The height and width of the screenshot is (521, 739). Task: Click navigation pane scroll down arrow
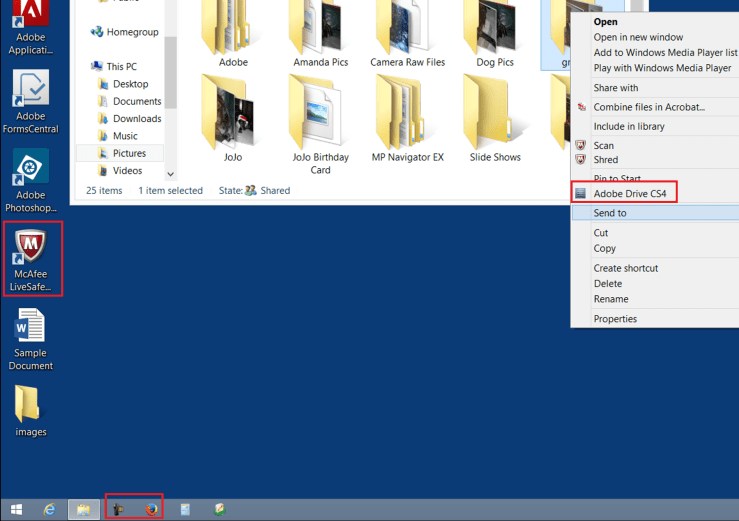click(x=171, y=174)
